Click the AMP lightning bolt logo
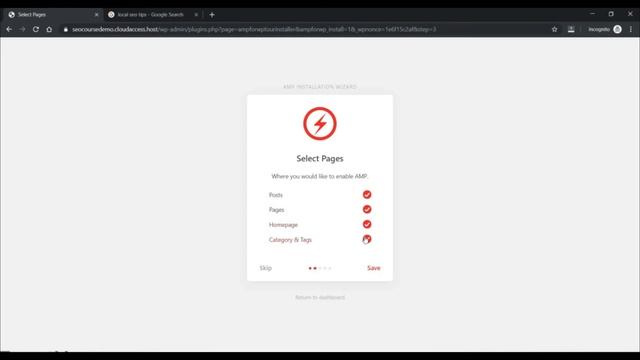640x360 pixels. [x=320, y=124]
